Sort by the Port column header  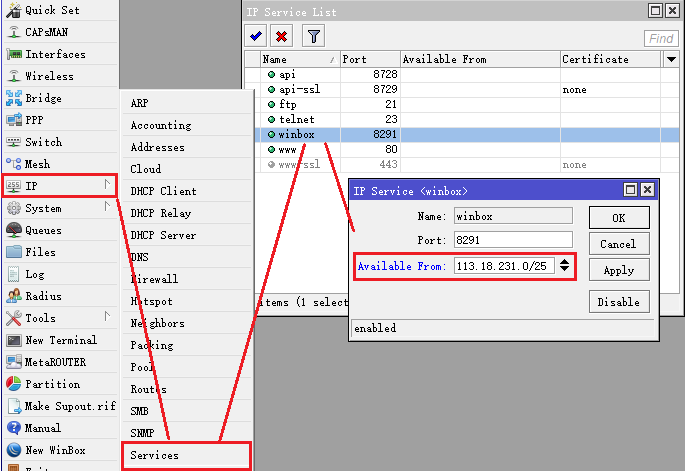[370, 59]
